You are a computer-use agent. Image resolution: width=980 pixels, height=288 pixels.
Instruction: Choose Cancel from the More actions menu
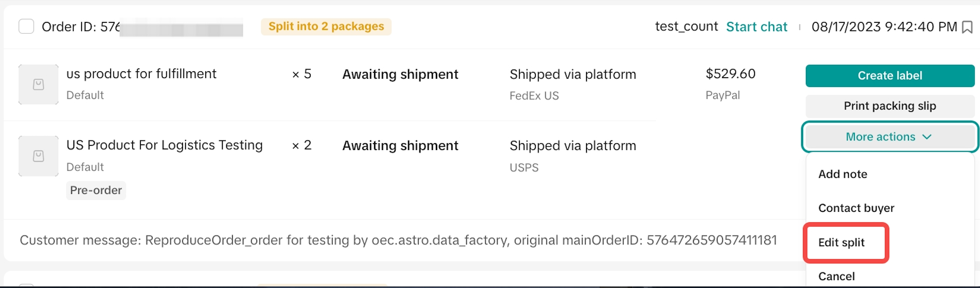836,276
